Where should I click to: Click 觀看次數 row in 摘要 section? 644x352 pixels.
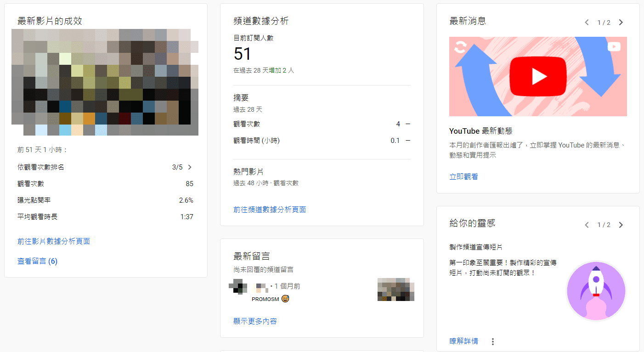pos(322,124)
